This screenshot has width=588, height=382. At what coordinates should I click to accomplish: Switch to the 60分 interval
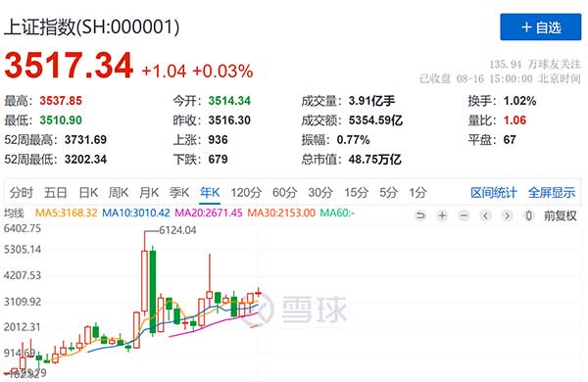284,193
